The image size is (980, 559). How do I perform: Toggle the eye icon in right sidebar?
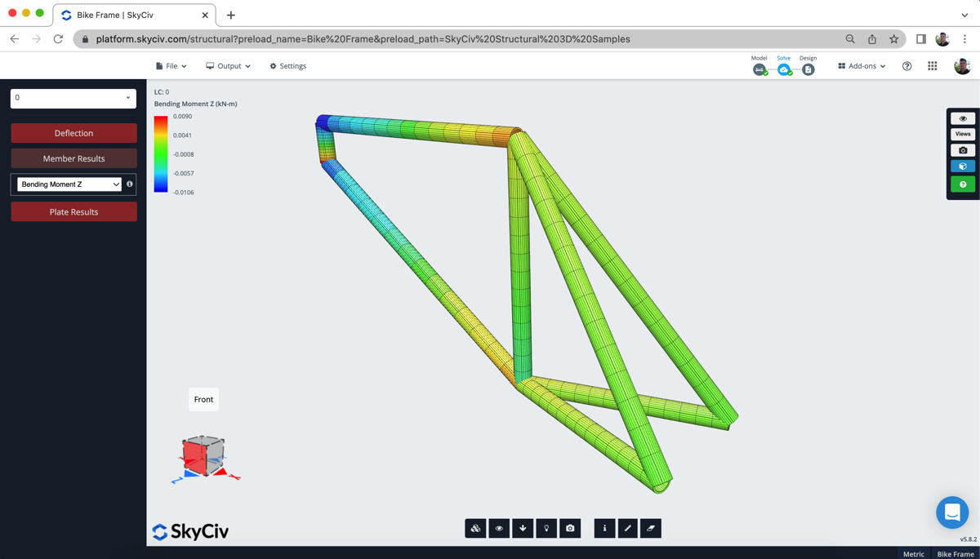(x=962, y=118)
